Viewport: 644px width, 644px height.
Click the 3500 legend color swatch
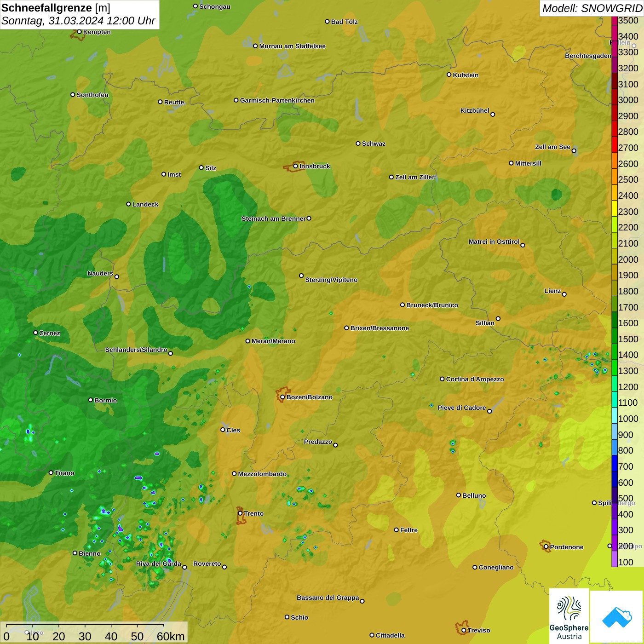coord(614,20)
